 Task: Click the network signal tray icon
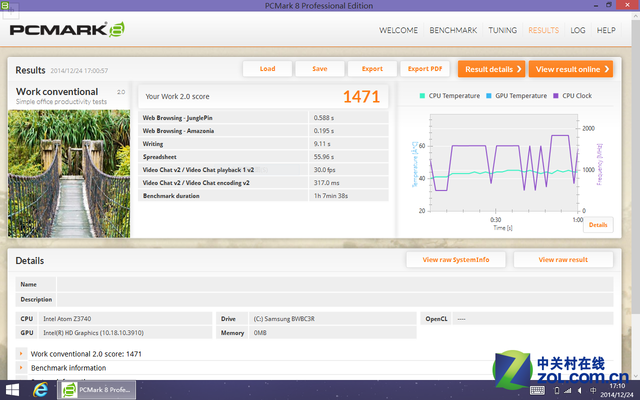tap(567, 391)
